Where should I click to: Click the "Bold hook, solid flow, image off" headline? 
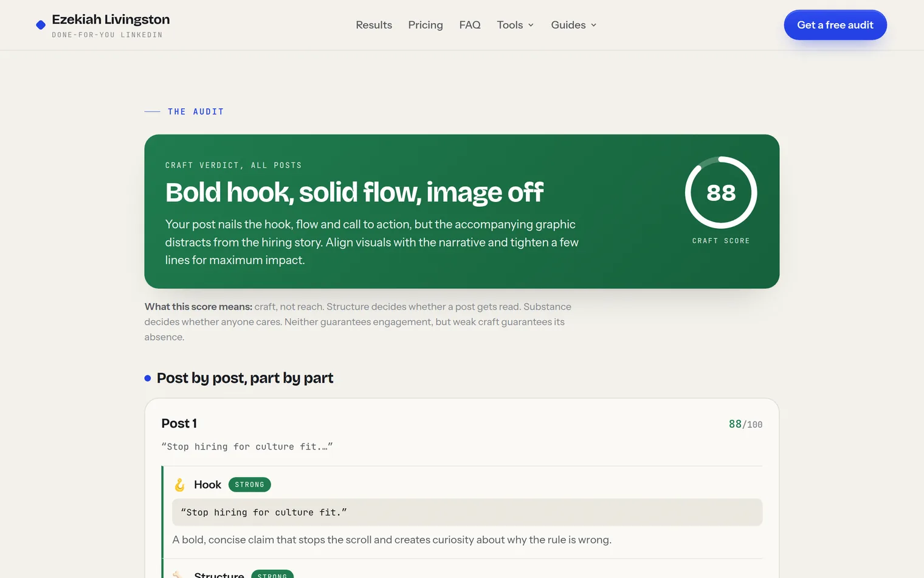[x=354, y=192]
